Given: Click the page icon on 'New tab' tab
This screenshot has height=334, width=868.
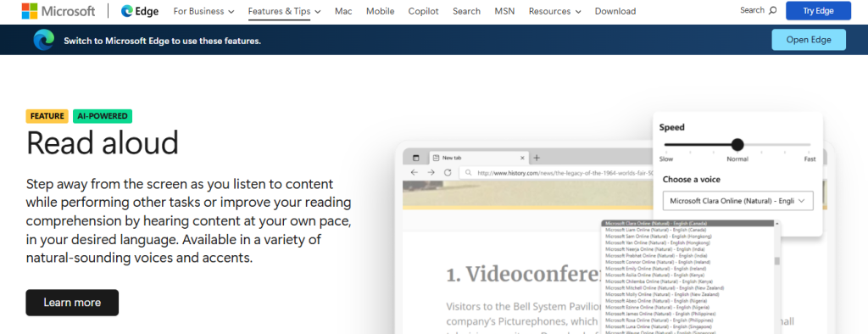Looking at the screenshot, I should (x=436, y=158).
